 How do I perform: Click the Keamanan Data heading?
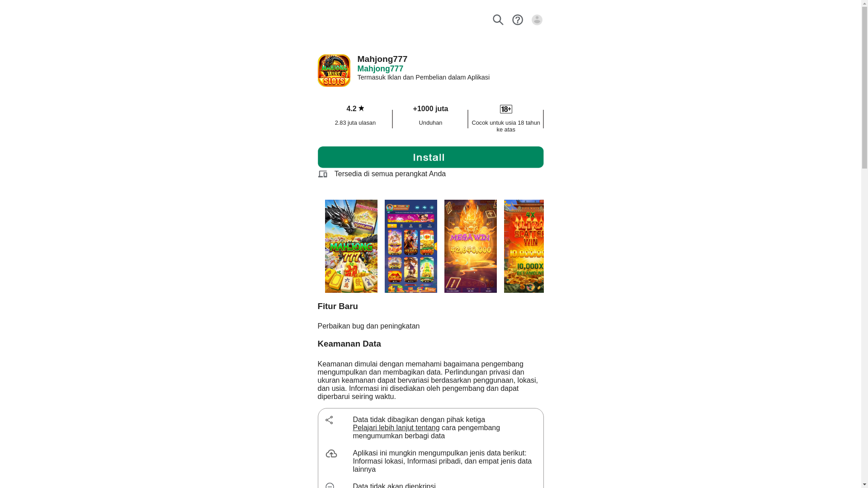pos(349,344)
